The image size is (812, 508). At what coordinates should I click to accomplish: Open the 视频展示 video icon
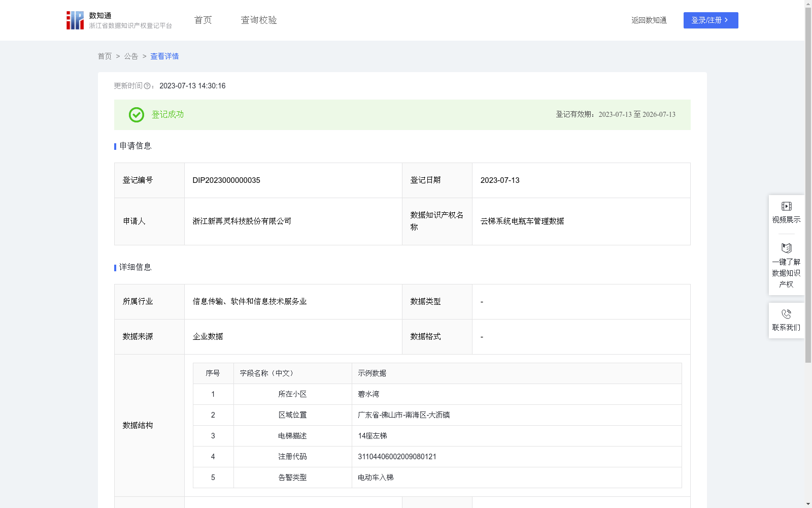[x=786, y=206]
